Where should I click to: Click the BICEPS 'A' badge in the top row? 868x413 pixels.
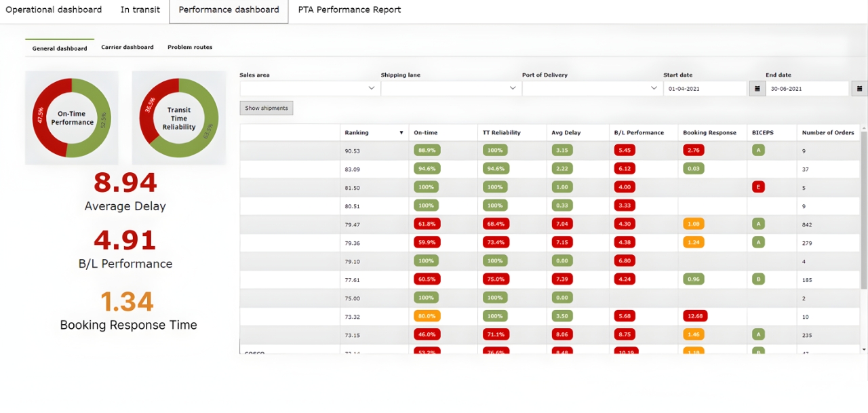coord(758,150)
